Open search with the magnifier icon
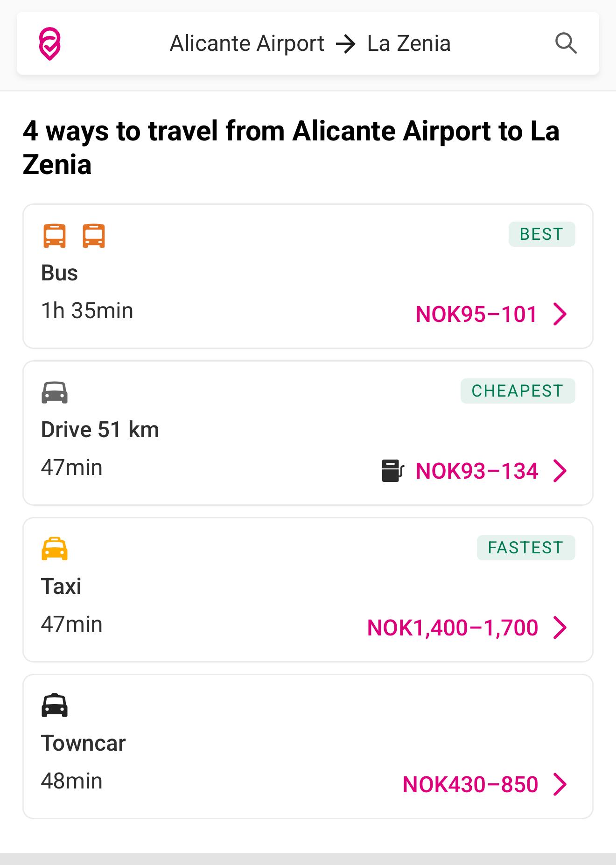 pyautogui.click(x=566, y=43)
